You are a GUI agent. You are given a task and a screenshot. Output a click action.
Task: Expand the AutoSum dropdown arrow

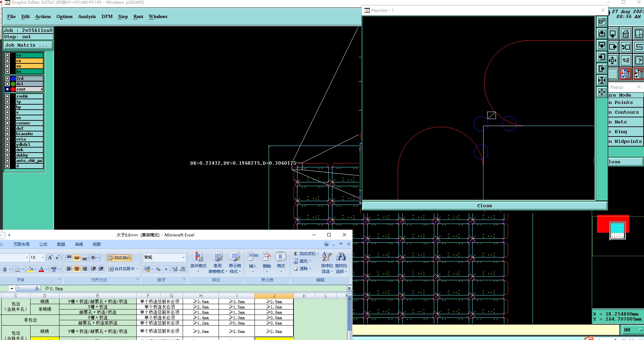point(318,254)
